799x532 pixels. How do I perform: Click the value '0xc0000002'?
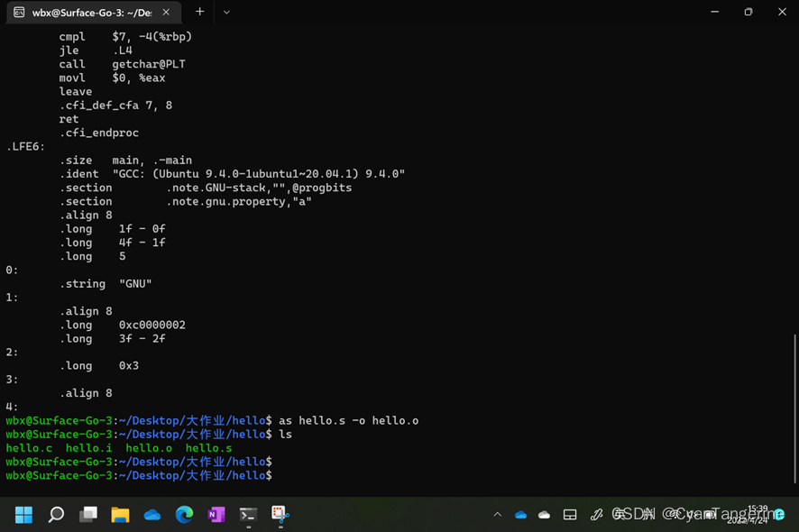pos(152,326)
